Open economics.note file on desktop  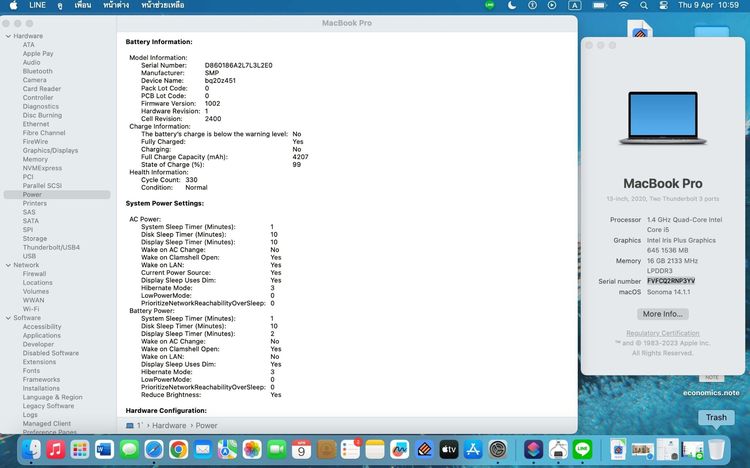tap(711, 392)
